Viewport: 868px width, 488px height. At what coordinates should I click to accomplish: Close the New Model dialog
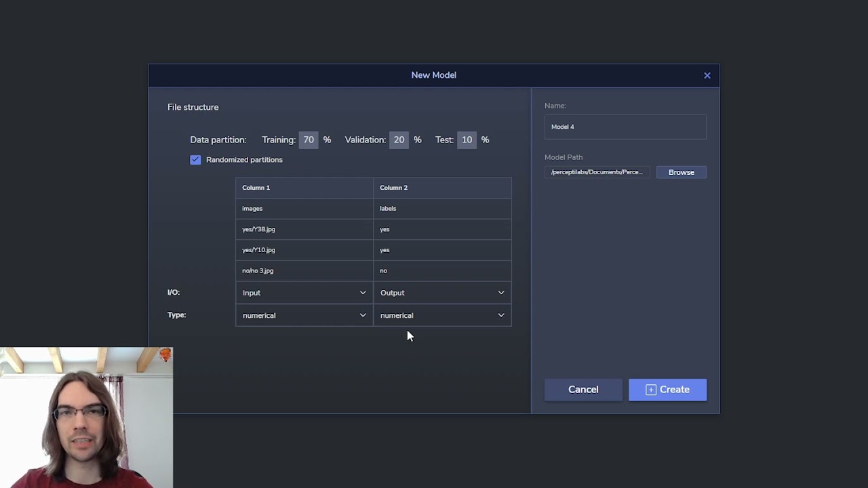(707, 75)
